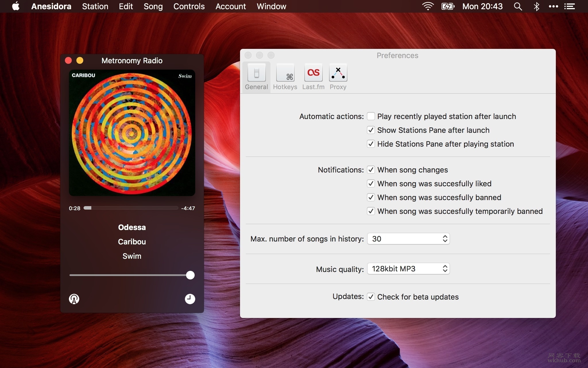This screenshot has width=588, height=368.
Task: Enable Play recently played station after launch
Action: point(371,116)
